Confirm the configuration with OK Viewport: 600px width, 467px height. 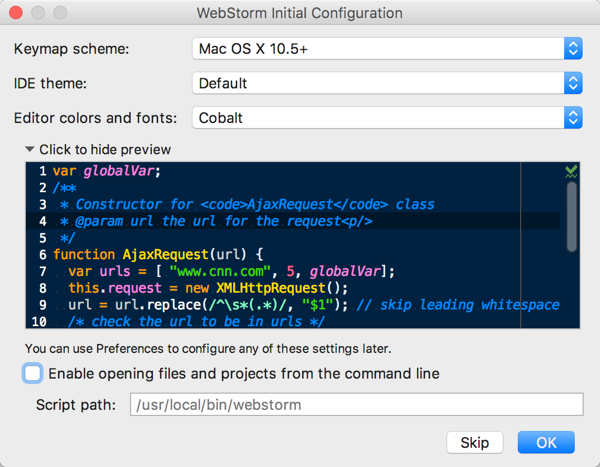point(546,442)
